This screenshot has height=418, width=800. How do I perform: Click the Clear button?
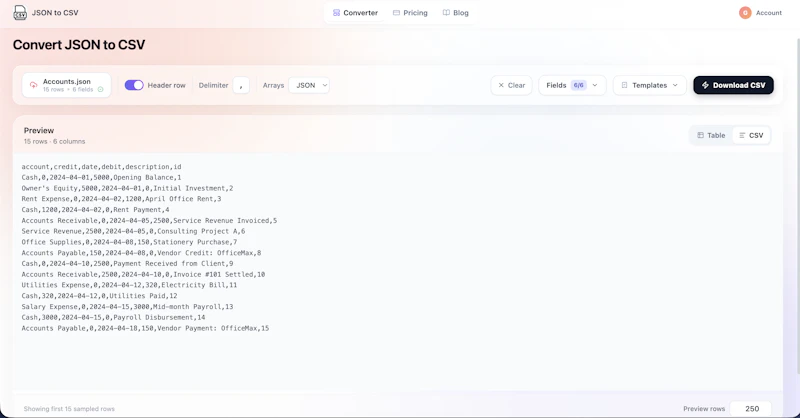[x=511, y=85]
